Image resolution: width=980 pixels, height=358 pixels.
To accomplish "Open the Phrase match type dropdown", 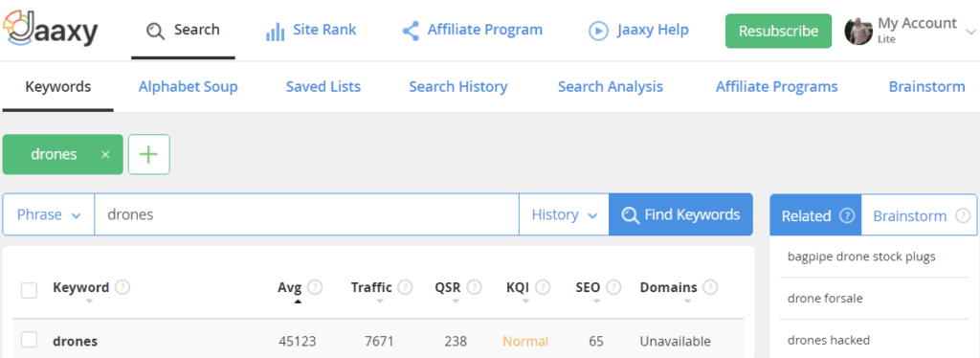I will click(x=49, y=215).
